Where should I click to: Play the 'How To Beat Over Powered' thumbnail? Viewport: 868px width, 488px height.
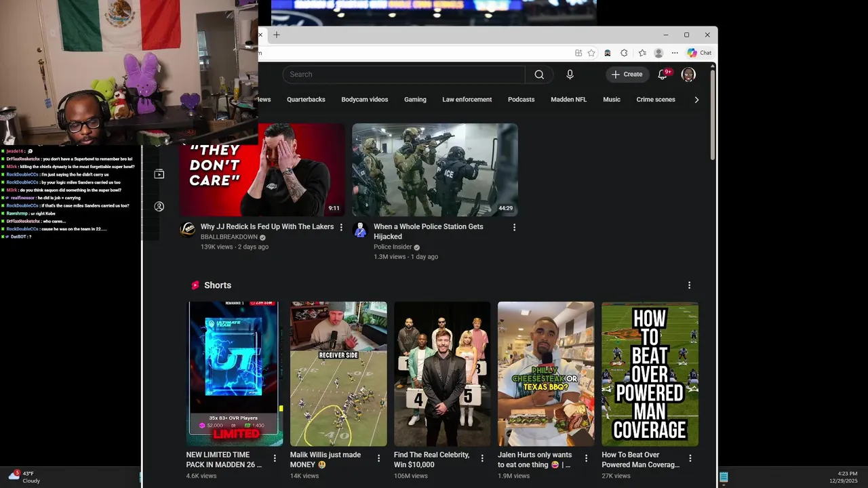point(650,374)
